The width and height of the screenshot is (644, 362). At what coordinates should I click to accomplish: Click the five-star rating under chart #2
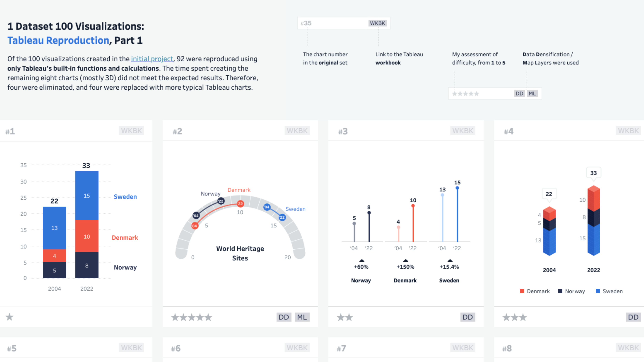(191, 317)
